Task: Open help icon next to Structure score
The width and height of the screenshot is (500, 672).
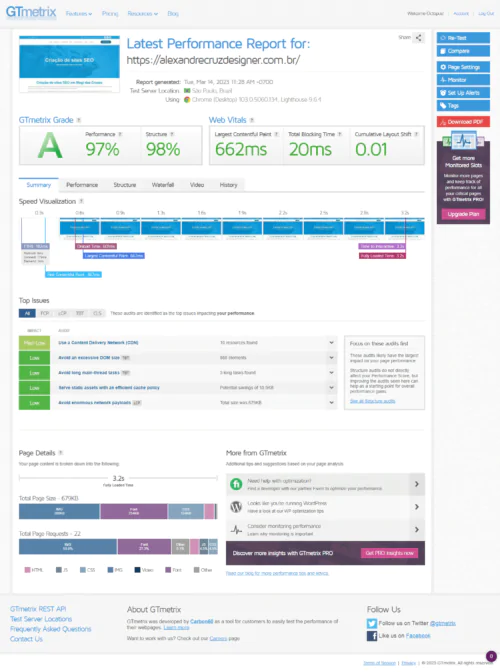Action: click(172, 134)
